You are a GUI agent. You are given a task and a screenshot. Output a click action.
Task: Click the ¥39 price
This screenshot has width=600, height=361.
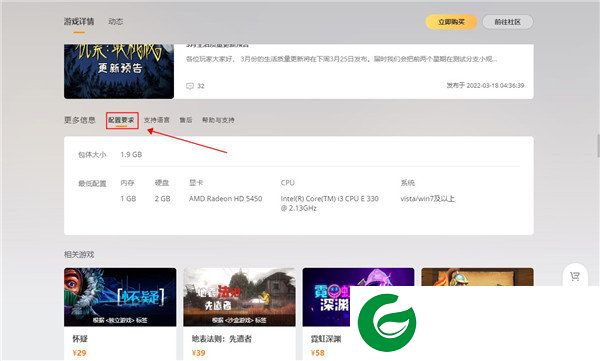tap(198, 353)
